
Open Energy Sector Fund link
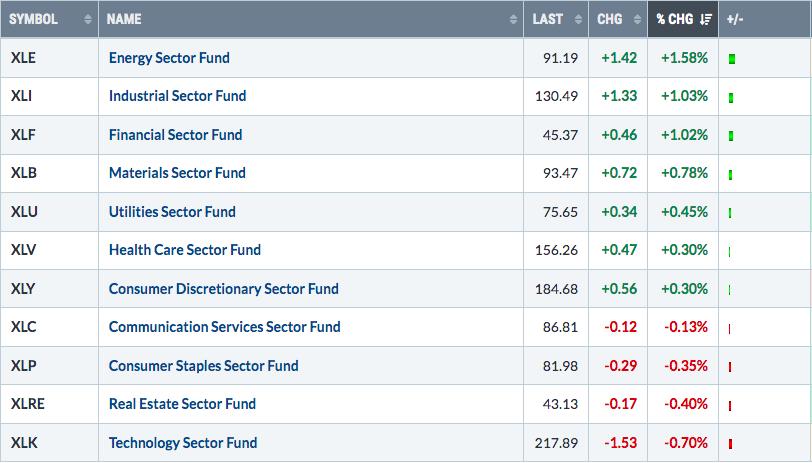(x=169, y=57)
